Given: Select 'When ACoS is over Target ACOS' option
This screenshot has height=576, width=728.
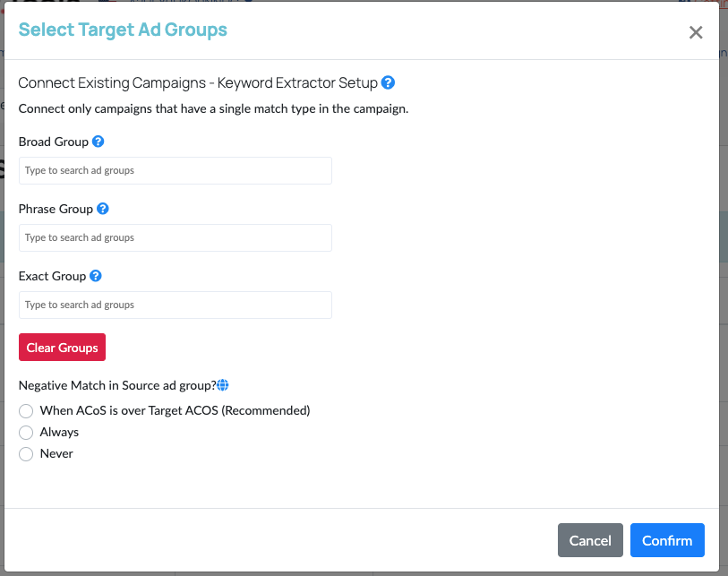Looking at the screenshot, I should (x=26, y=411).
